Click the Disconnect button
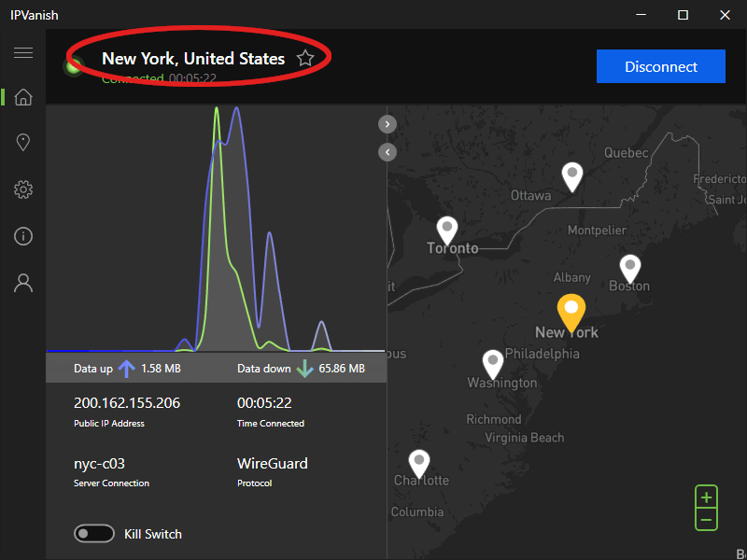Image resolution: width=747 pixels, height=560 pixels. [661, 66]
